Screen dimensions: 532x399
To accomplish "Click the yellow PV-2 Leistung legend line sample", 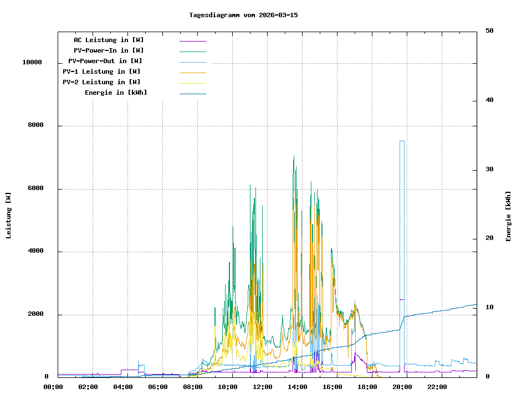I will 192,83.
